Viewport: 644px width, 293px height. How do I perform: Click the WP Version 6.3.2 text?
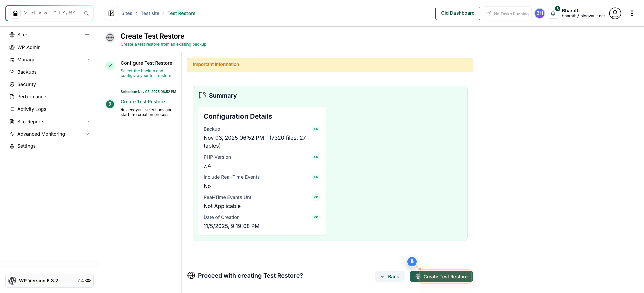click(39, 281)
